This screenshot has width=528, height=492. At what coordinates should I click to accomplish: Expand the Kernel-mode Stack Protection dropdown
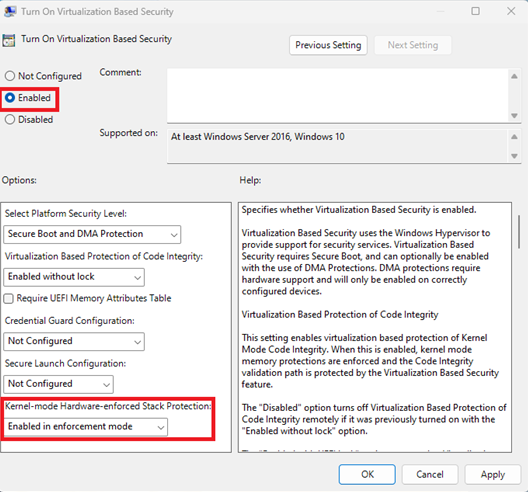(86, 427)
